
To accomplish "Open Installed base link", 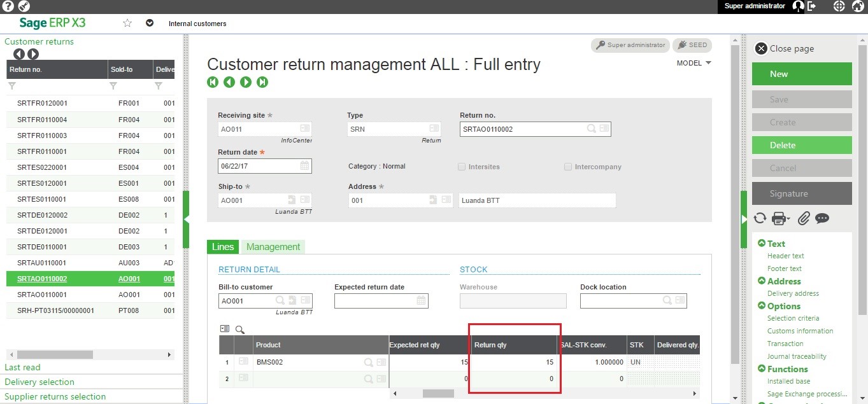I will [x=788, y=381].
